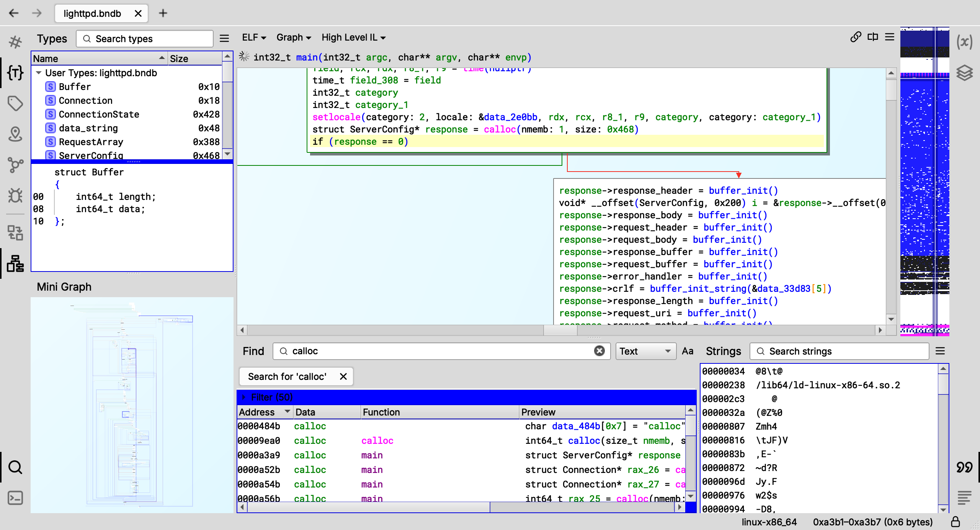Open the High Level IL dropdown
The height and width of the screenshot is (530, 980).
[x=353, y=38]
